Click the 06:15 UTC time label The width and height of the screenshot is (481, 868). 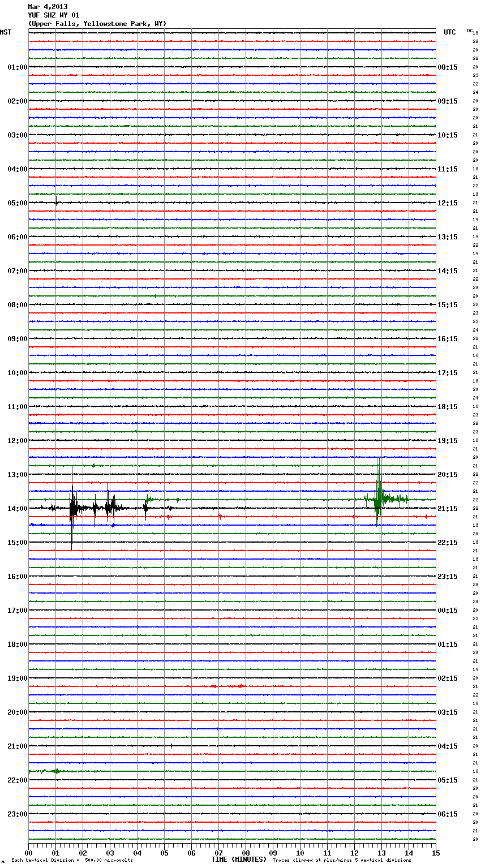coord(448,814)
